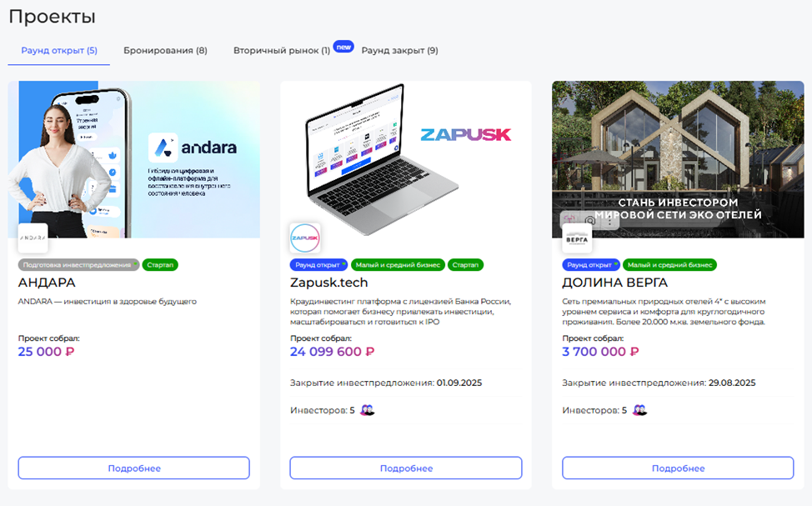This screenshot has height=506, width=812.
Task: Select the Раунд закрыт (9) tab
Action: click(x=400, y=50)
